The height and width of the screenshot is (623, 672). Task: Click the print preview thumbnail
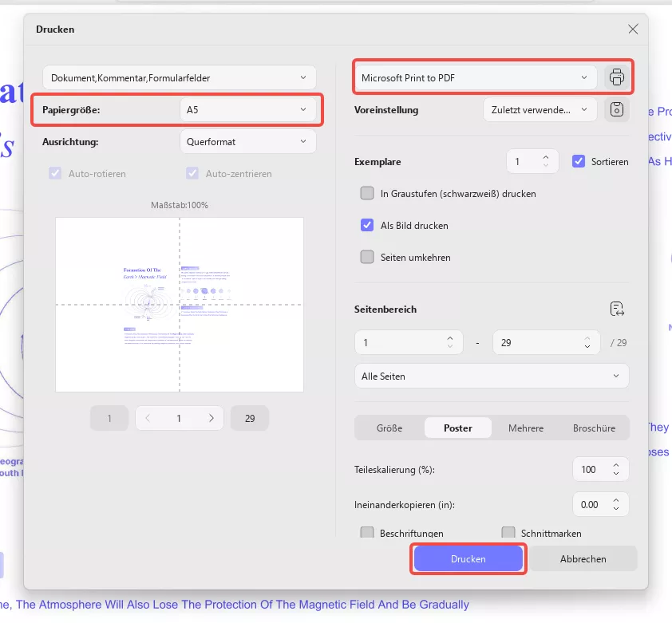179,304
